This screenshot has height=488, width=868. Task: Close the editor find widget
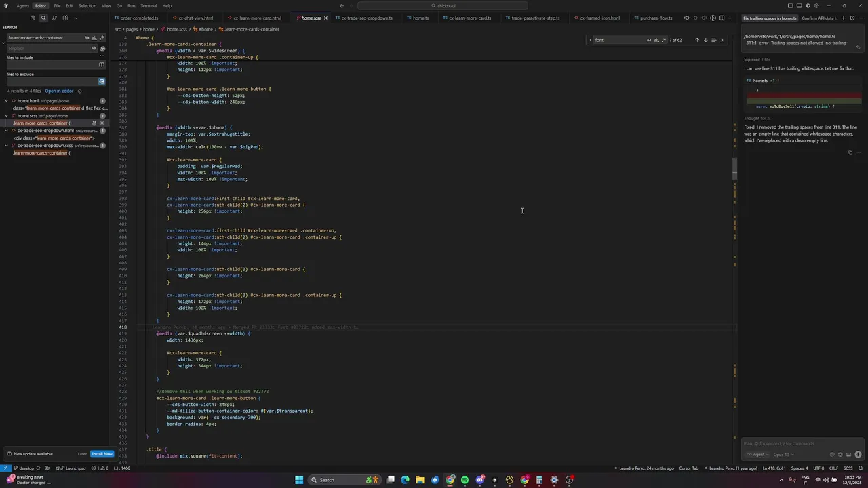[722, 40]
